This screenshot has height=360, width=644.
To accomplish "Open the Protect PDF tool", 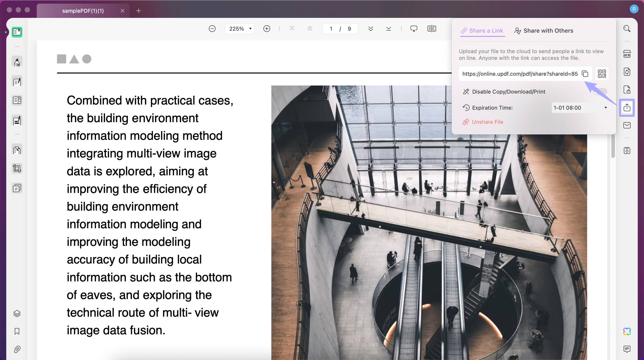I will pyautogui.click(x=627, y=89).
